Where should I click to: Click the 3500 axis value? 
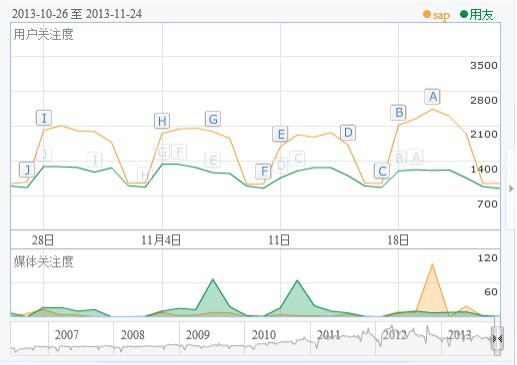tap(484, 65)
